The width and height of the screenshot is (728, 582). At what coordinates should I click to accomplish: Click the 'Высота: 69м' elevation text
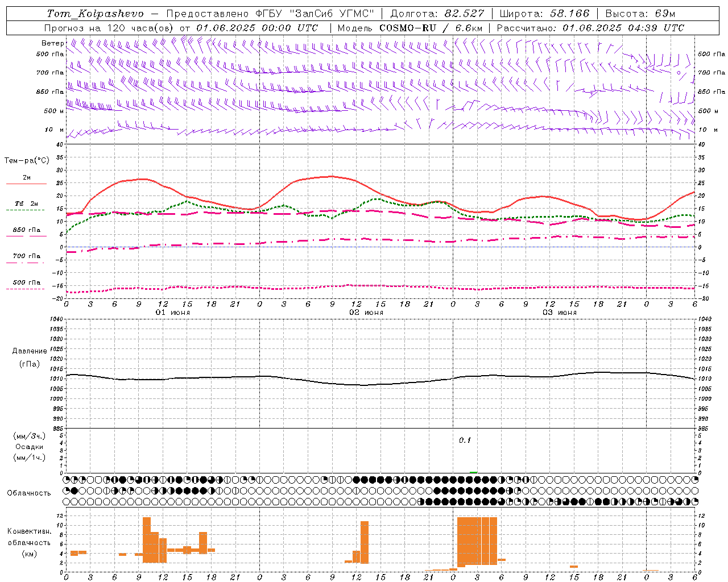click(640, 14)
